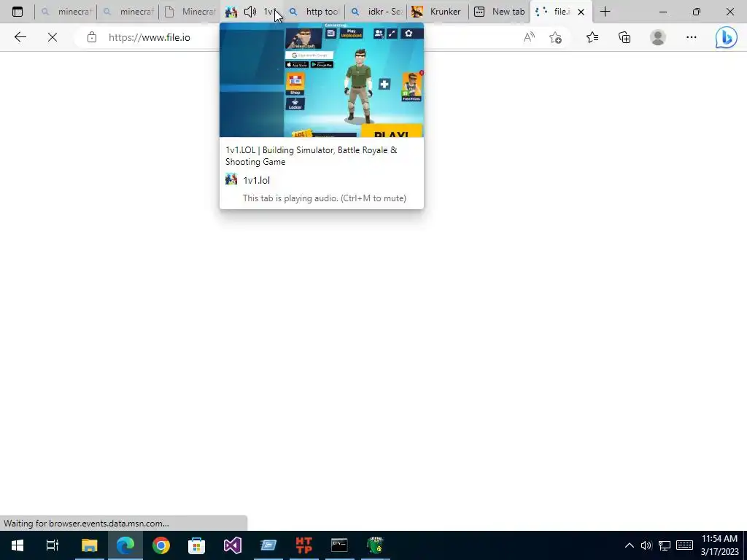Click the 1v1.LOL tab preview thumbnail
This screenshot has height=560, width=747.
tap(322, 80)
